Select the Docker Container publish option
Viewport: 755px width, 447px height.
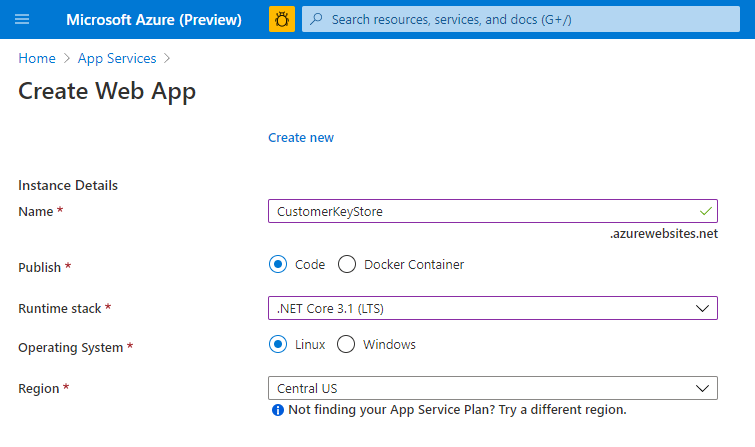[x=347, y=264]
